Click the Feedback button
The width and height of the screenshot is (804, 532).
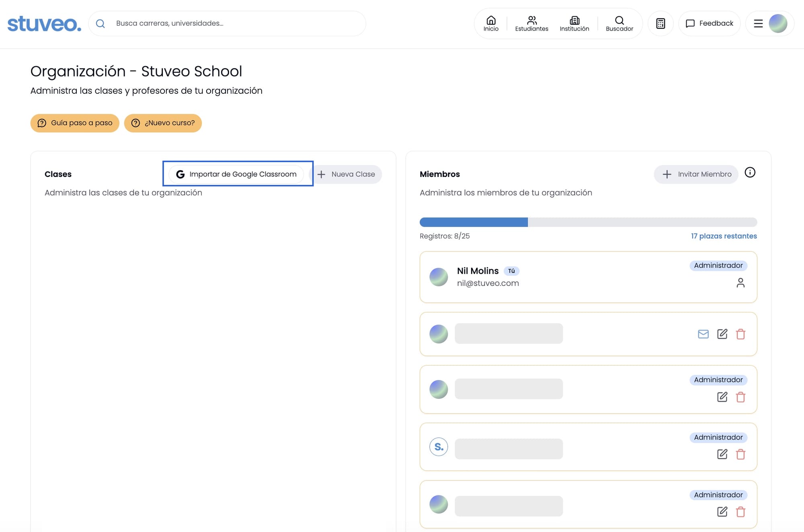[x=710, y=23]
